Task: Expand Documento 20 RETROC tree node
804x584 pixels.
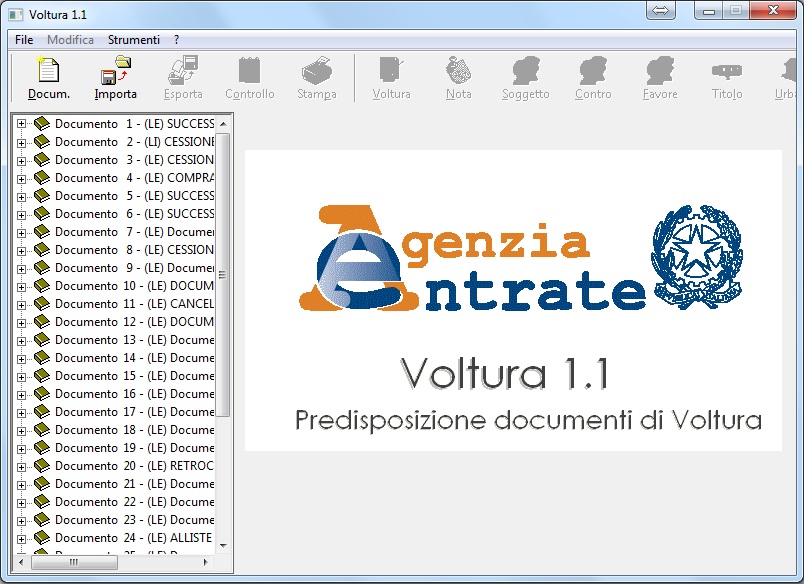Action: pos(21,467)
